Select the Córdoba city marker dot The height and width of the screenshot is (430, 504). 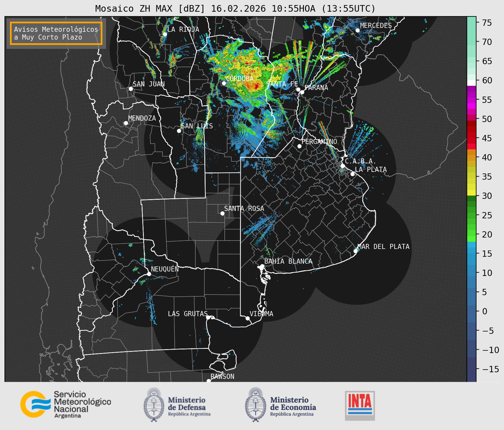(x=224, y=83)
